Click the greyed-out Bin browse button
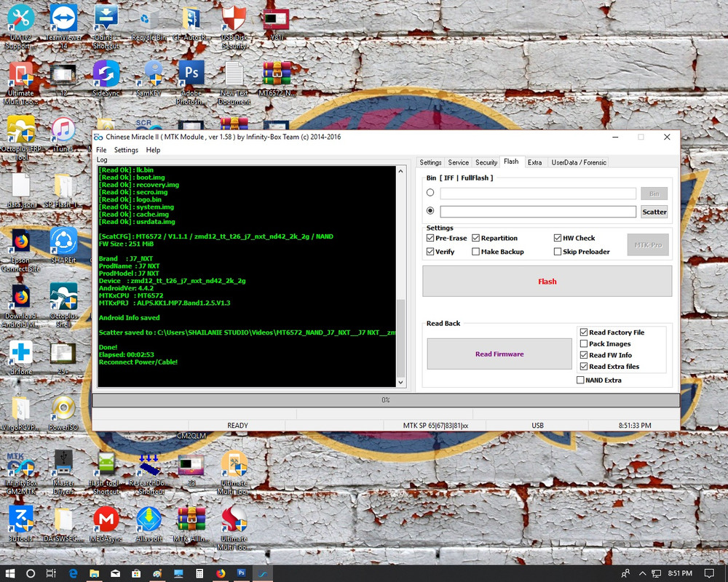The width and height of the screenshot is (728, 582). pyautogui.click(x=654, y=194)
